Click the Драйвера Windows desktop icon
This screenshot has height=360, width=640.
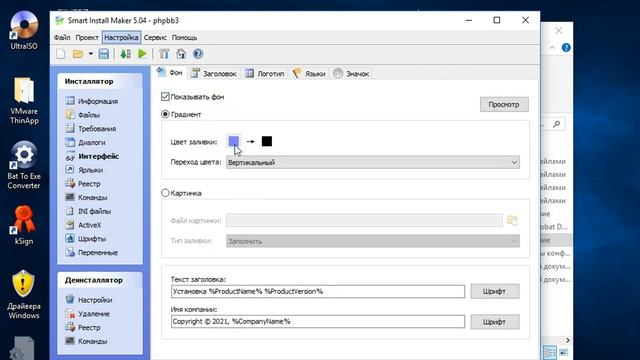click(24, 295)
